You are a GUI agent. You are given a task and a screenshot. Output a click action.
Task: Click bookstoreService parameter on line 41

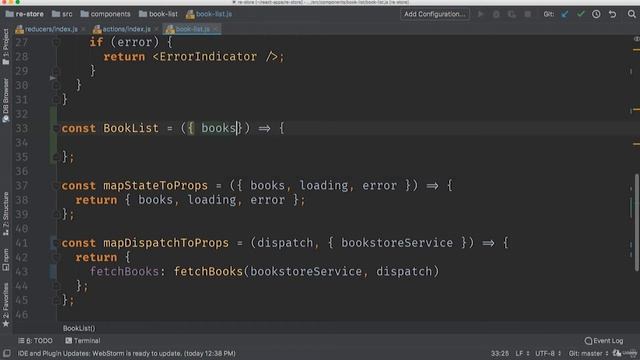point(397,243)
